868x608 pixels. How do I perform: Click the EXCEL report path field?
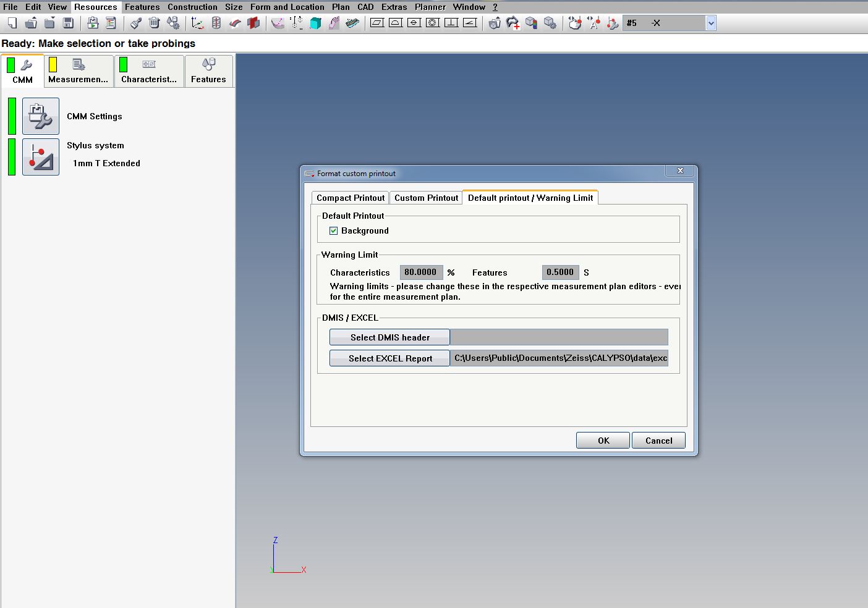(559, 358)
